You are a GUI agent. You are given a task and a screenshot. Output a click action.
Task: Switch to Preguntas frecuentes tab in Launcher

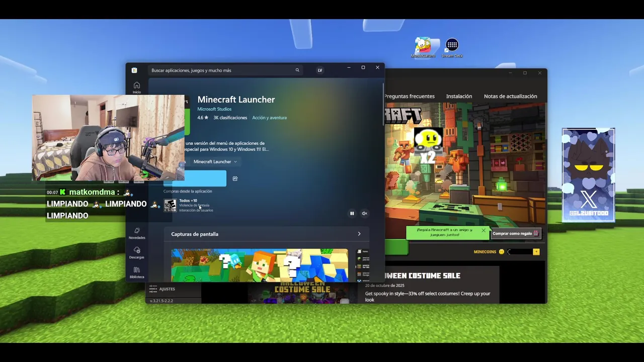(x=410, y=96)
